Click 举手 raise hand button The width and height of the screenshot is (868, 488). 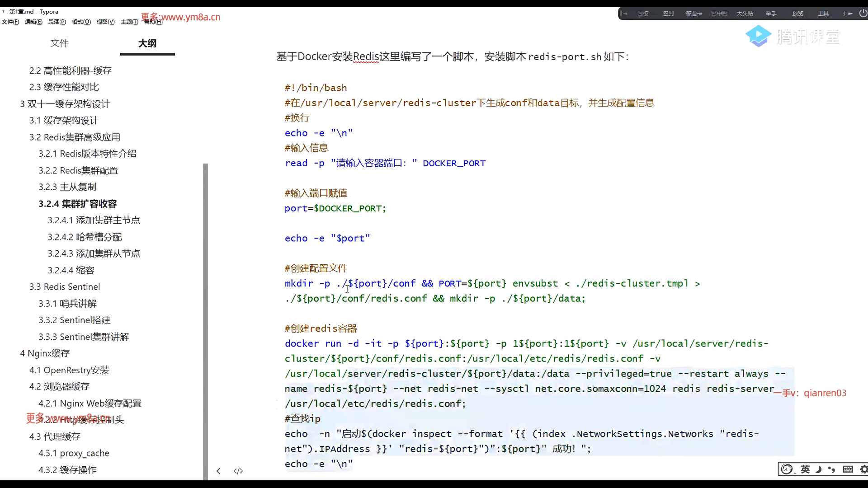[x=771, y=14]
